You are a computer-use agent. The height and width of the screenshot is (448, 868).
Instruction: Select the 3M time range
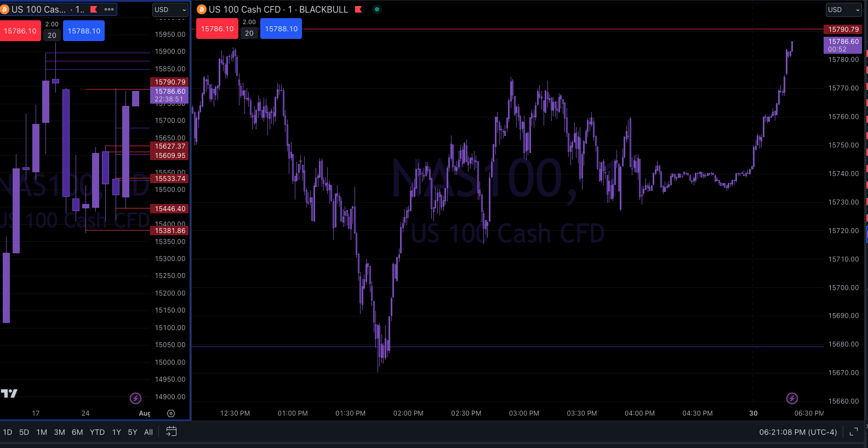(59, 432)
